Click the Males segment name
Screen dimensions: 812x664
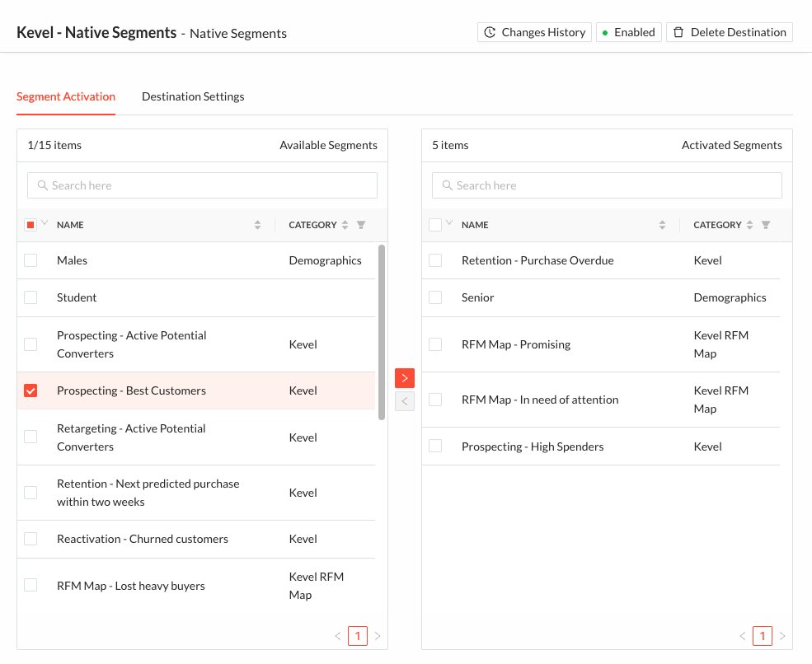coord(72,260)
